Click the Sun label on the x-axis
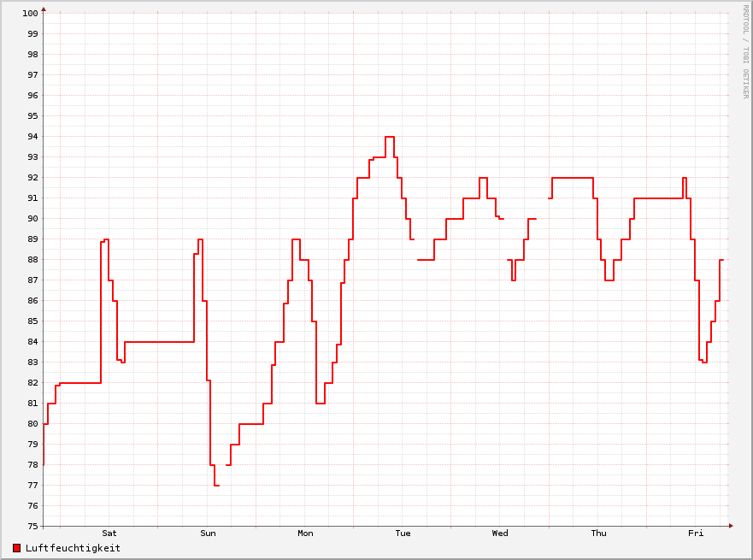 click(x=208, y=533)
